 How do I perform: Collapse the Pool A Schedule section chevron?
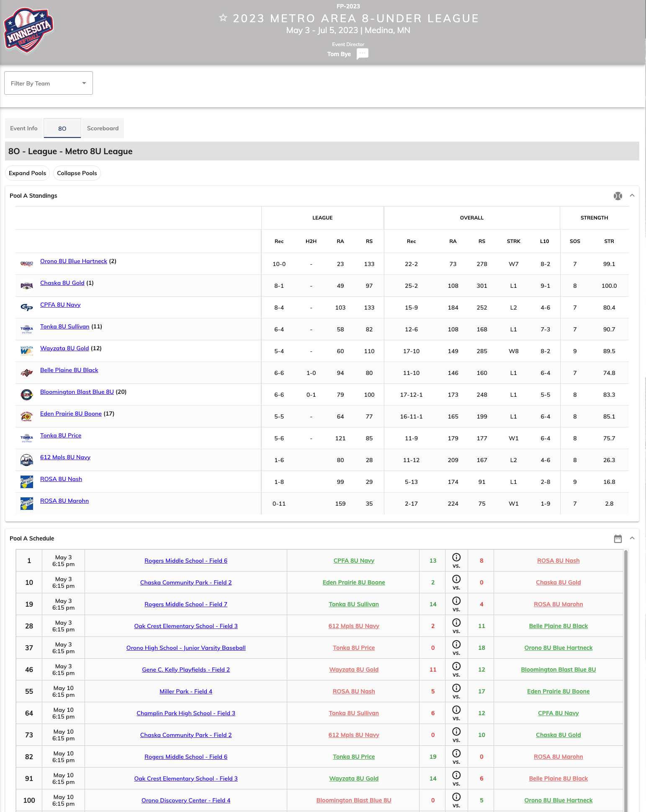[x=632, y=538]
